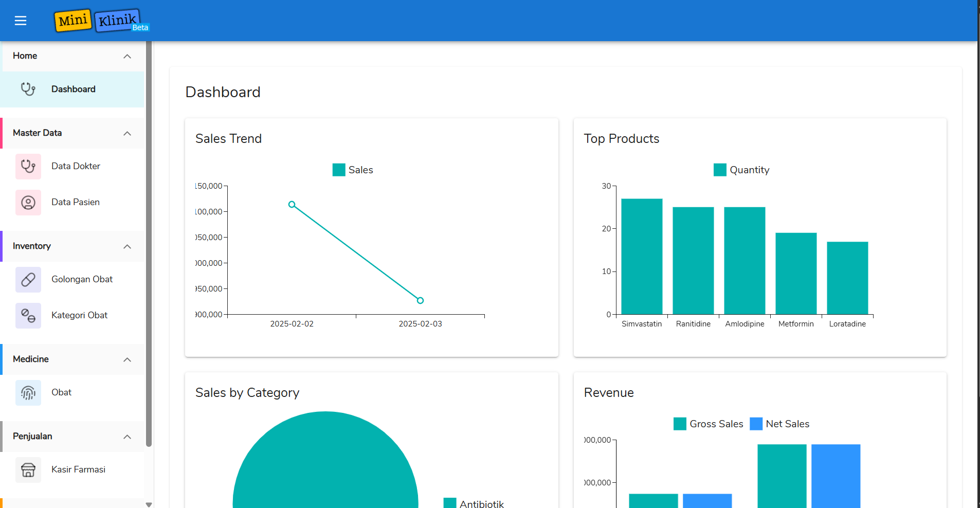Click the Obat fingerprint icon
Image resolution: width=980 pixels, height=508 pixels.
[28, 393]
